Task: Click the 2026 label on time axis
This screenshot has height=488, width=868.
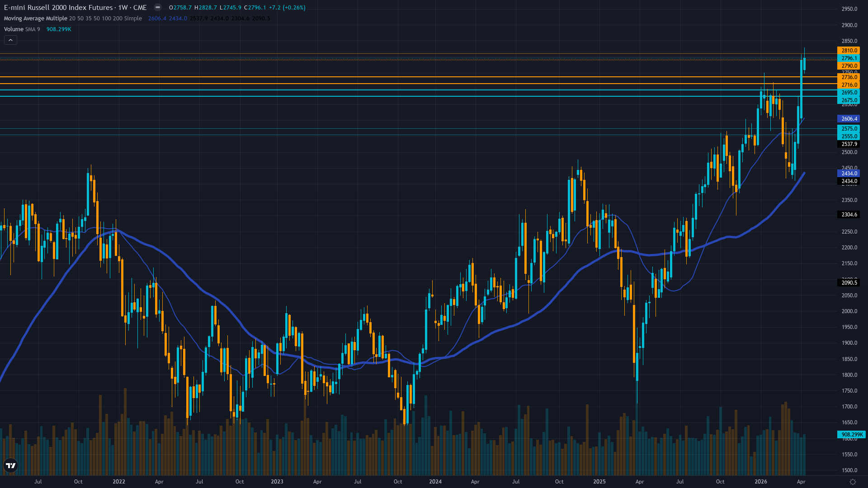Action: point(761,482)
